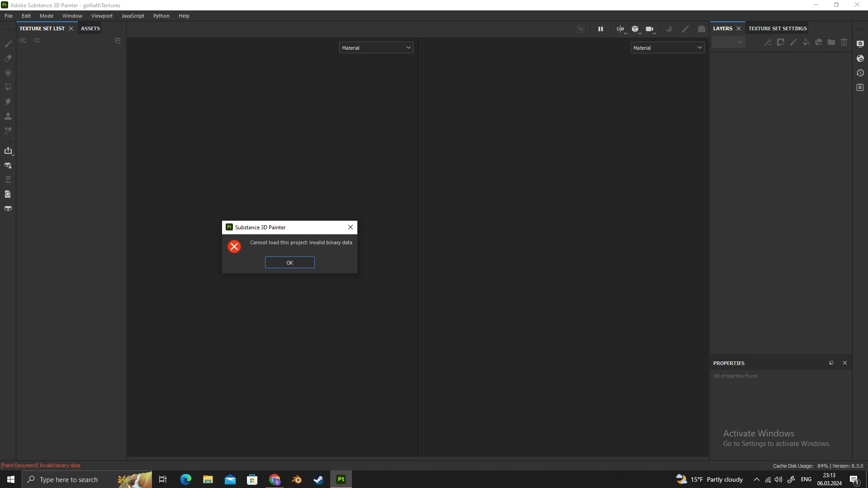Click the Substance community assets icon
This screenshot has width=868, height=488.
click(x=8, y=166)
